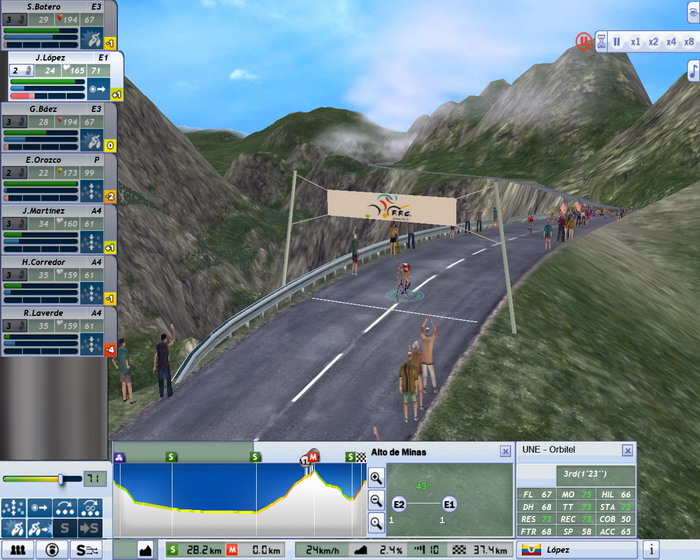Pause the race simulation
Screen dimensions: 700x560
pyautogui.click(x=617, y=42)
